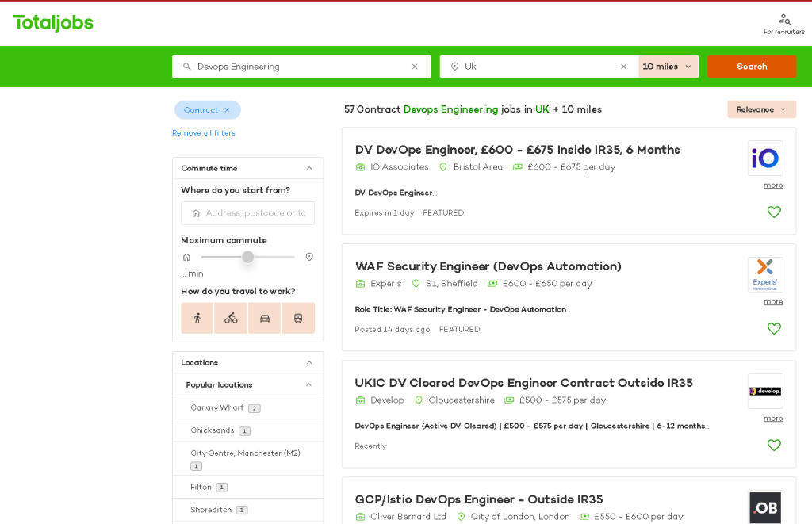Open the Totaljobs home logo
Image resolution: width=812 pixels, height=524 pixels.
point(53,23)
